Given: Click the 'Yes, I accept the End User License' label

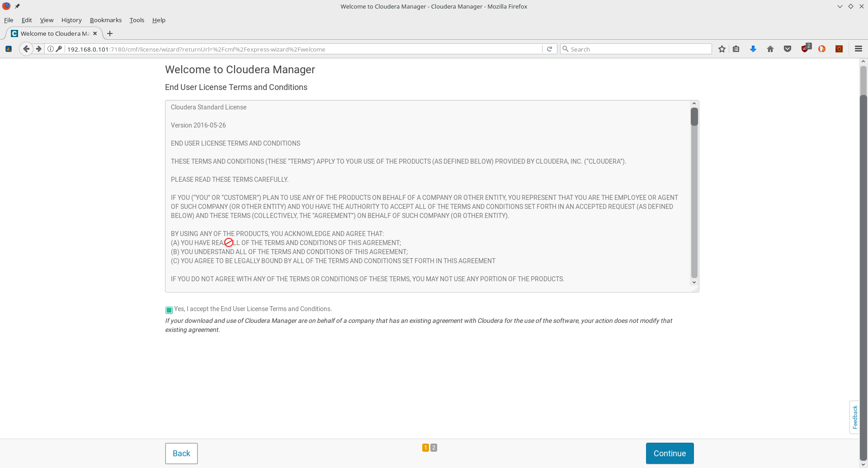Looking at the screenshot, I should coord(253,309).
